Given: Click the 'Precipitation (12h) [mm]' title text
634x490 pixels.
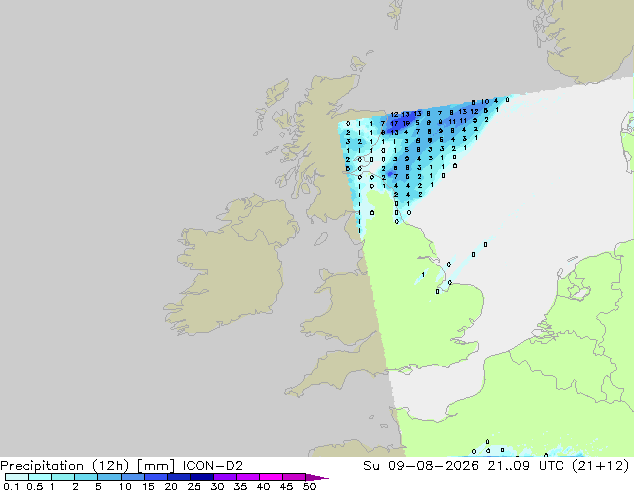Looking at the screenshot, I should point(87,466).
